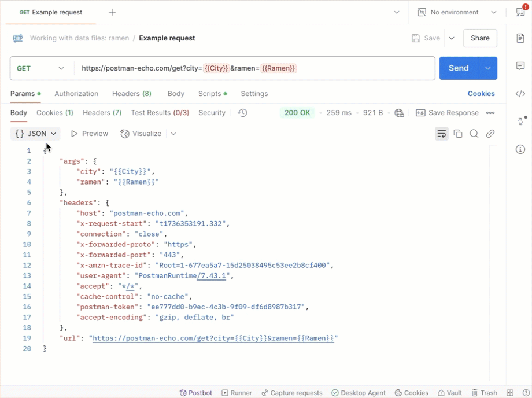Open the Capture requests tool
Screen dimensions: 532x398
click(292, 393)
